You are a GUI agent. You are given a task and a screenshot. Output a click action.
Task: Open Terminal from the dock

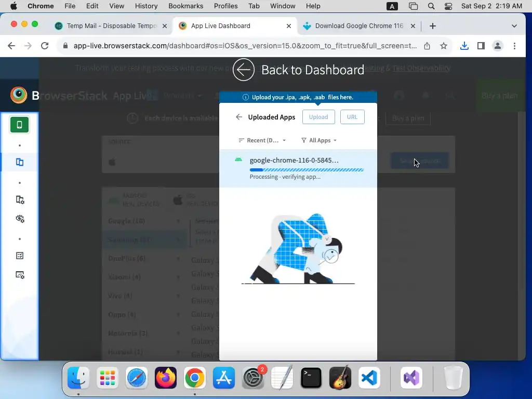(x=311, y=378)
